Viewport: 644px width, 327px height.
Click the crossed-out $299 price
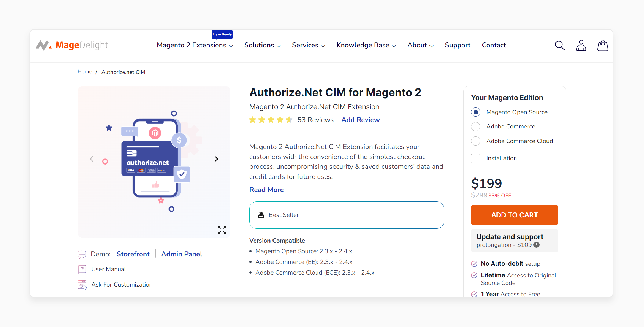479,196
